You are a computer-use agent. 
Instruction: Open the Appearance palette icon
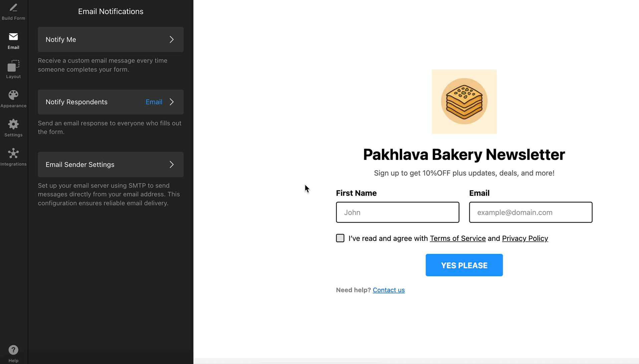(x=13, y=95)
